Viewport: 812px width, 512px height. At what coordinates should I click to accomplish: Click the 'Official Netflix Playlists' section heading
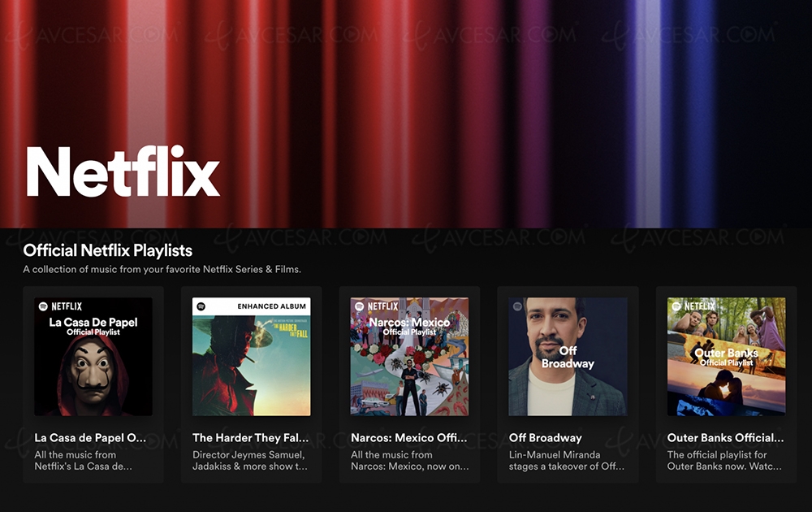(x=108, y=250)
